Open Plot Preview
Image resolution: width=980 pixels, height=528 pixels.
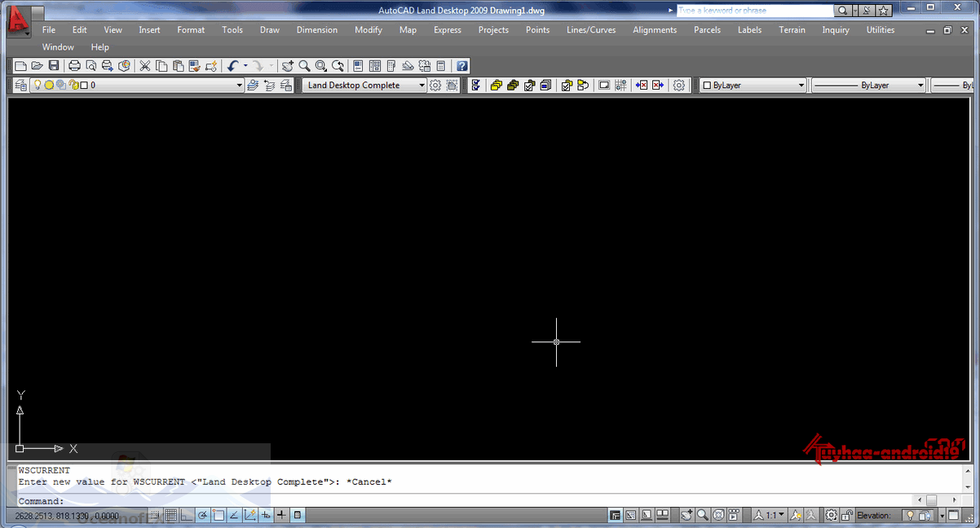[x=91, y=66]
